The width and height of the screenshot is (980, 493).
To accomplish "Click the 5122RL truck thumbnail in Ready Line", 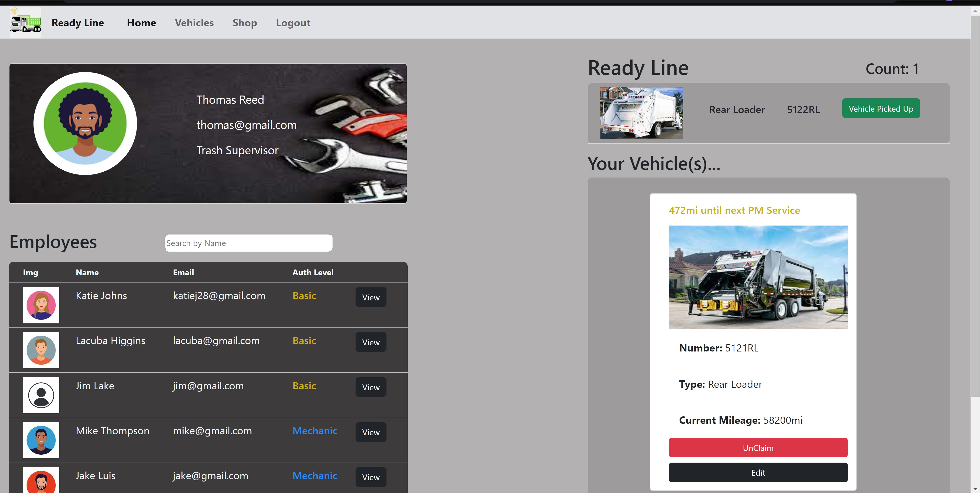I will 641,113.
